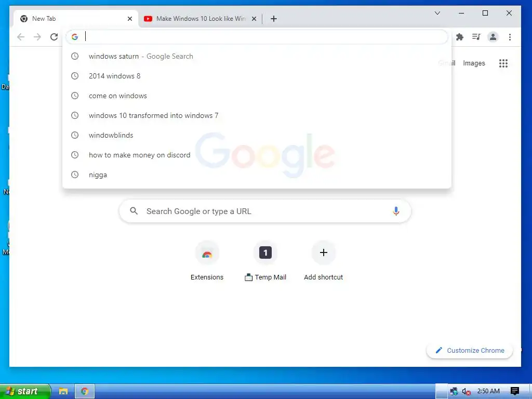This screenshot has width=532, height=399.
Task: Open the profile avatar icon
Action: (x=493, y=37)
